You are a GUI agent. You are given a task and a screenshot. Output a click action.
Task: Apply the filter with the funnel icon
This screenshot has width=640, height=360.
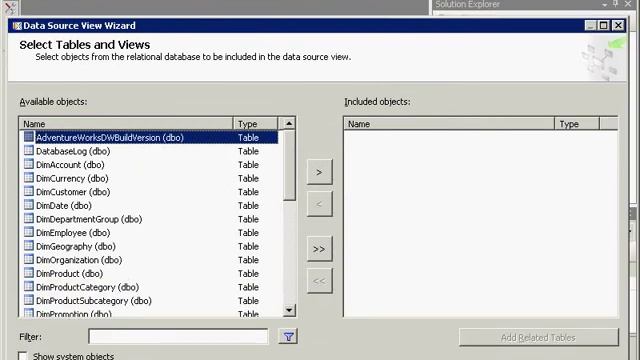[288, 337]
